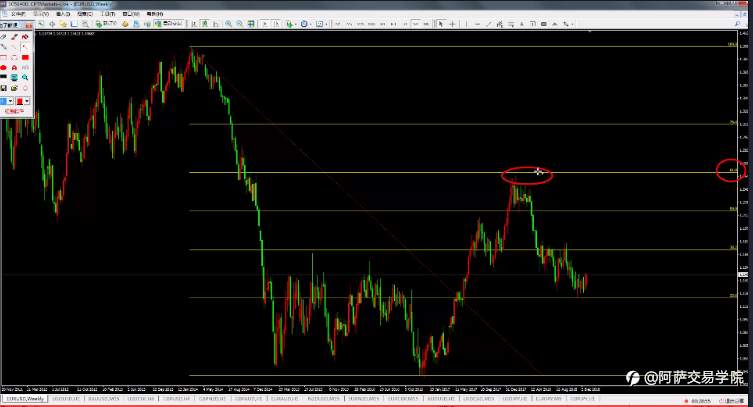Image resolution: width=753 pixels, height=407 pixels.
Task: Select filled red rectangle annotation tool
Action: click(25, 58)
